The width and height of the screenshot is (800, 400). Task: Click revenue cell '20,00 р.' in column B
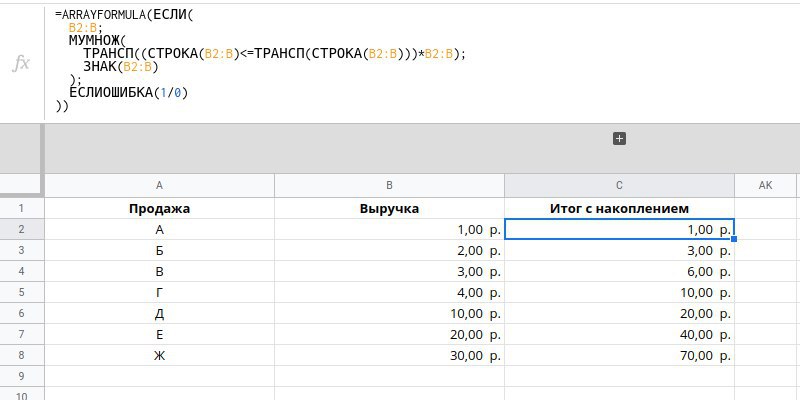pyautogui.click(x=389, y=334)
